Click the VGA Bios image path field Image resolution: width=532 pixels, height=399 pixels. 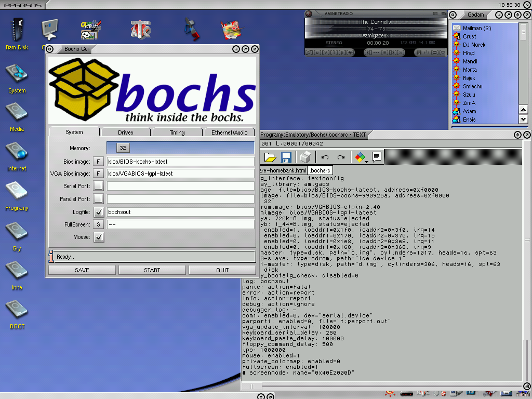tap(180, 174)
